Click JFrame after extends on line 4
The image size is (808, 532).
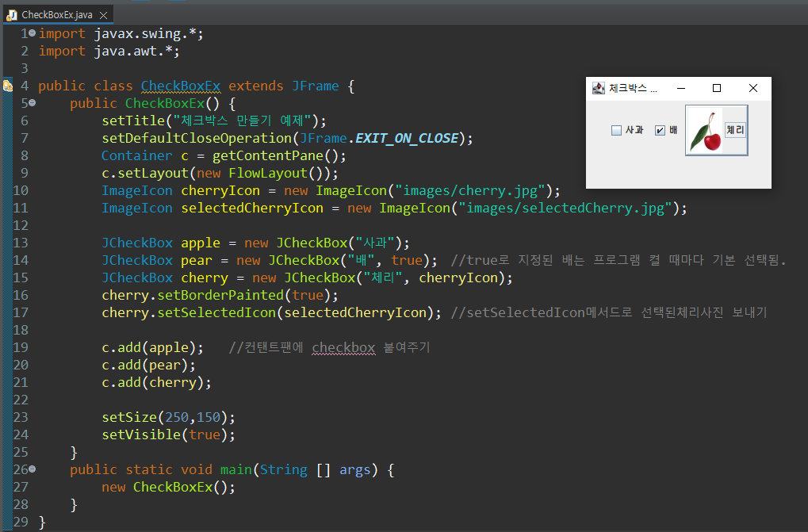click(316, 86)
